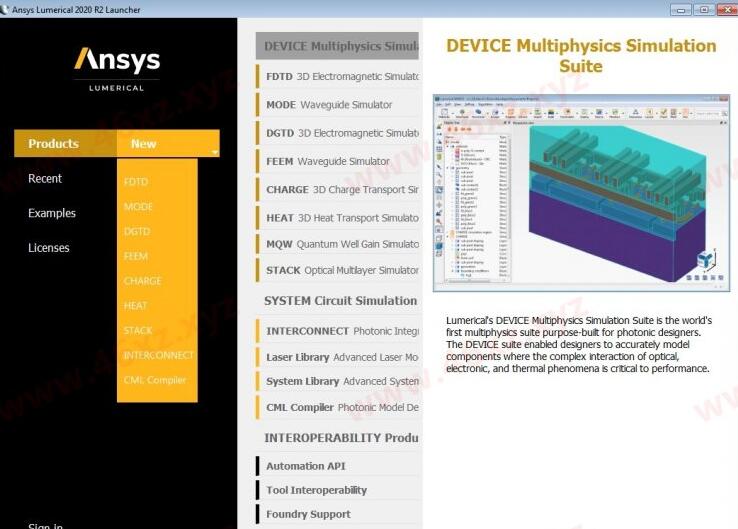Viewport: 738px width, 529px height.
Task: Select CML Compiler Photonic Model product
Action: 337,408
